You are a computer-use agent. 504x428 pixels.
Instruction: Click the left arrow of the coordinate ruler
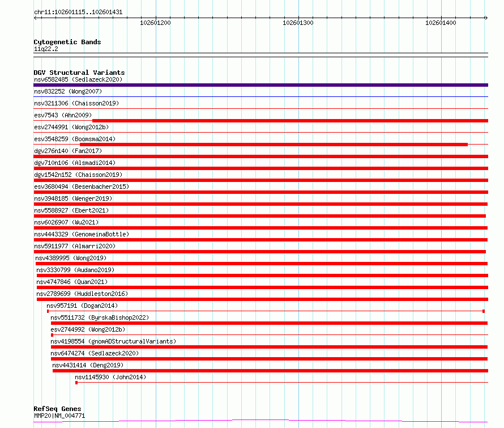(x=35, y=18)
